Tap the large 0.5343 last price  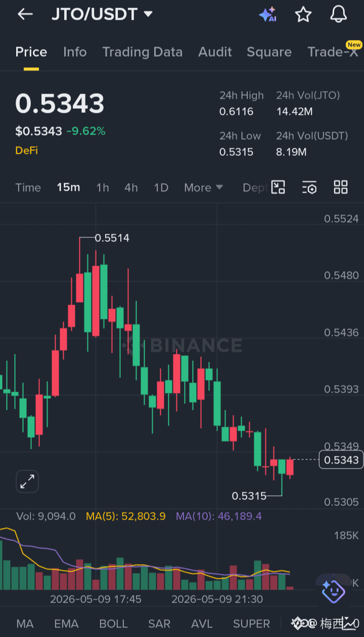click(60, 104)
